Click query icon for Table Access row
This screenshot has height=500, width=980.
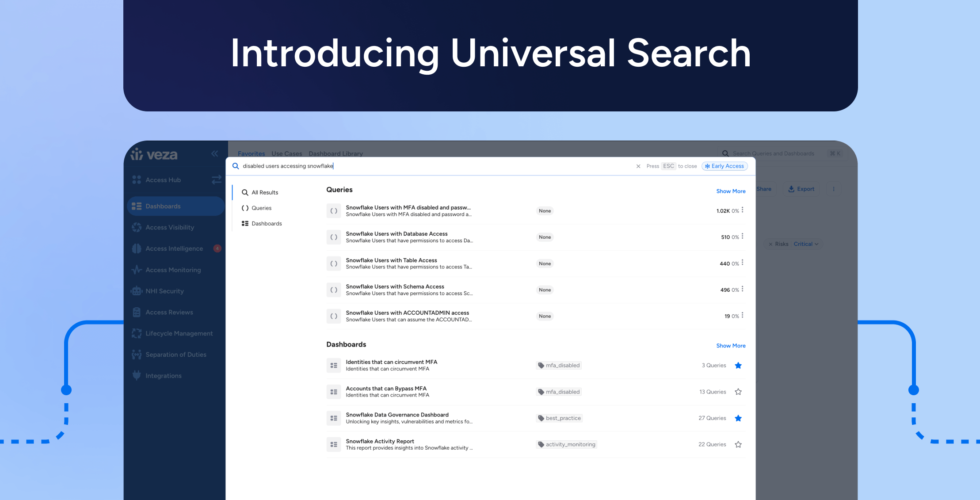[334, 263]
